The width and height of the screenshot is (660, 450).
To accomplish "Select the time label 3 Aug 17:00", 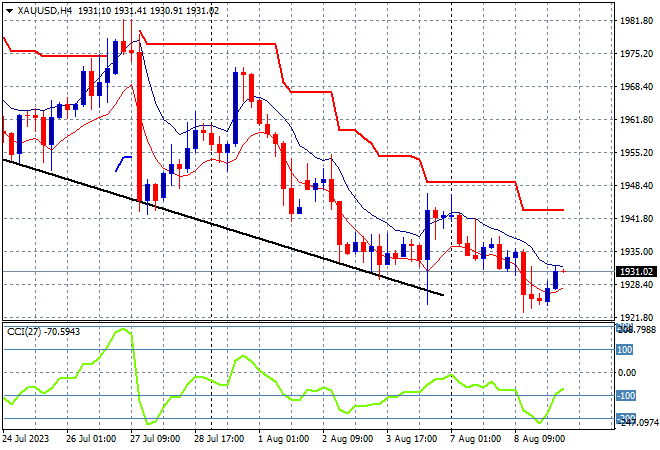I will (411, 439).
